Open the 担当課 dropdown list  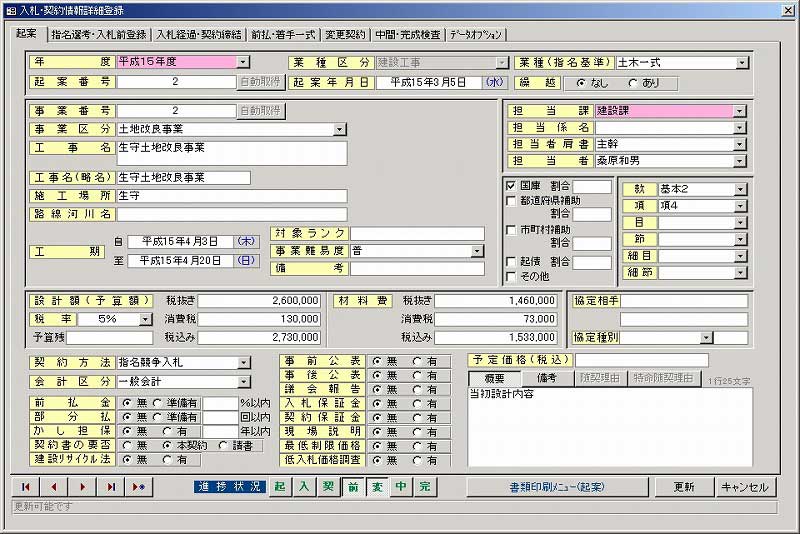(x=740, y=110)
